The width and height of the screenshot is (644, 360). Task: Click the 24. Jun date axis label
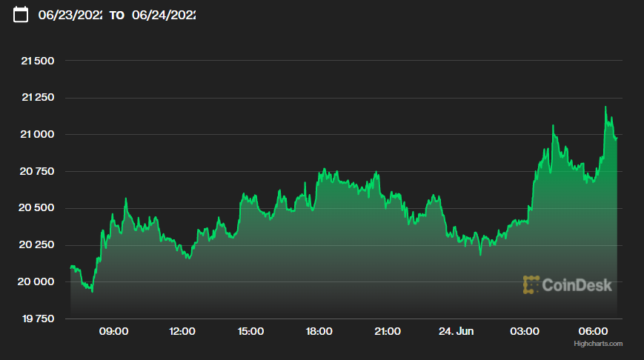point(456,331)
